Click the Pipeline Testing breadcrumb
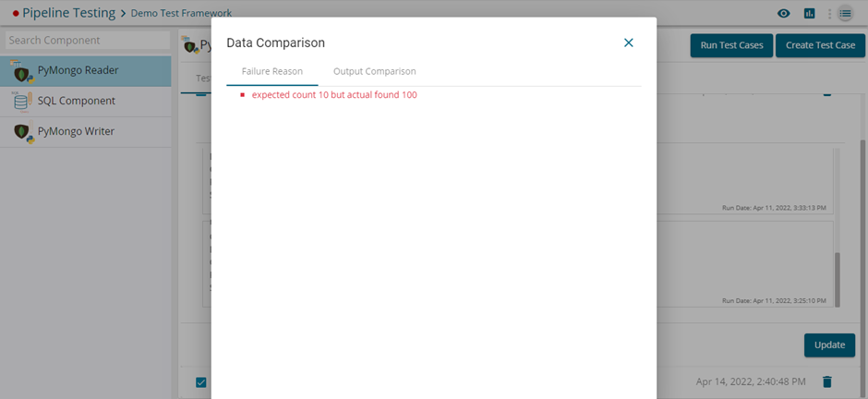 click(x=68, y=13)
